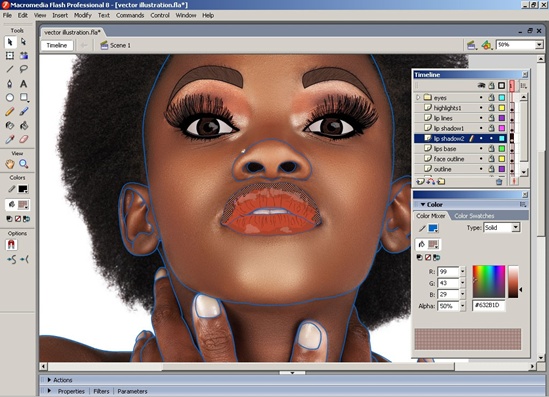549x397 pixels.
Task: Select the Hand tool
Action: point(10,164)
